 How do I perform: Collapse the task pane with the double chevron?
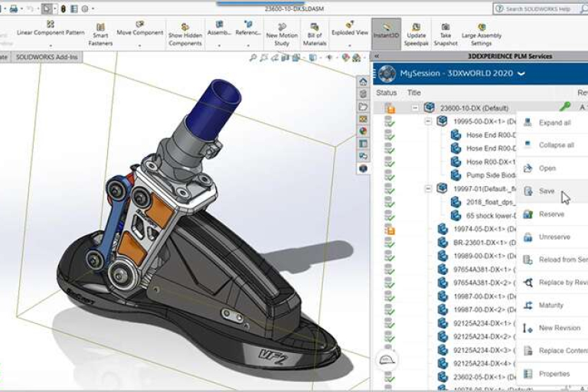click(377, 56)
